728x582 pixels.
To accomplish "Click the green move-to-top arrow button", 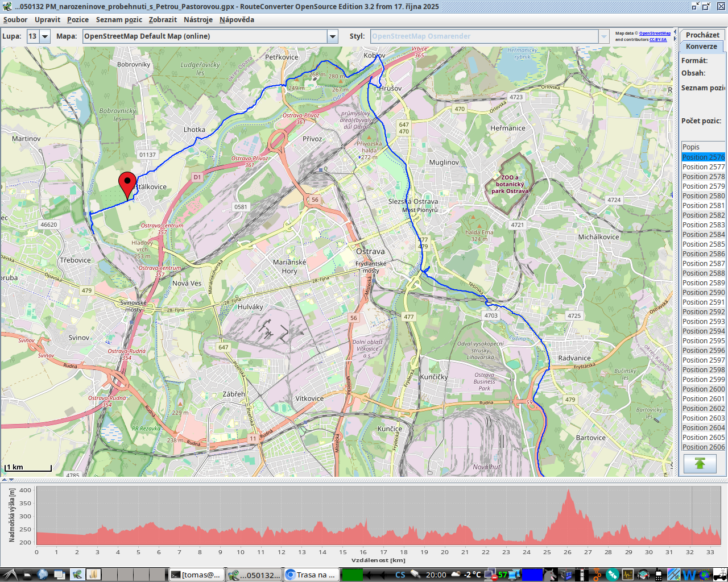I will coord(700,464).
